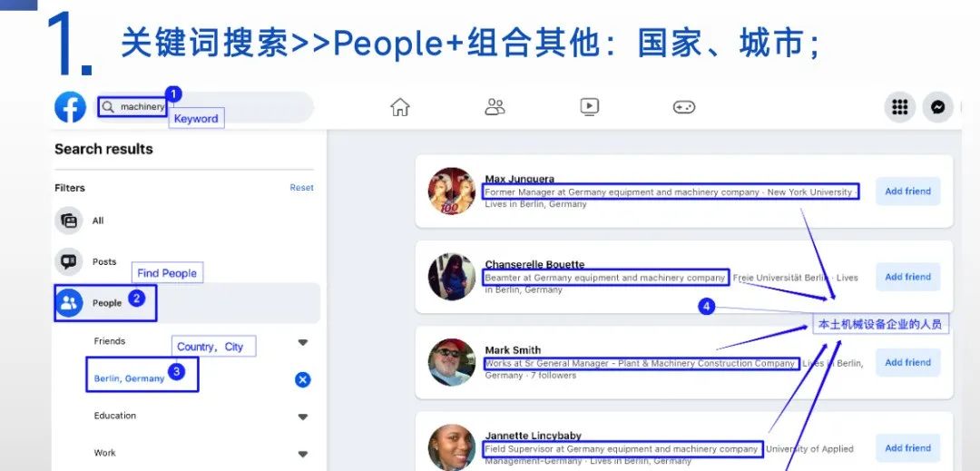980x471 pixels.
Task: Open the Watch video icon
Action: 590,107
